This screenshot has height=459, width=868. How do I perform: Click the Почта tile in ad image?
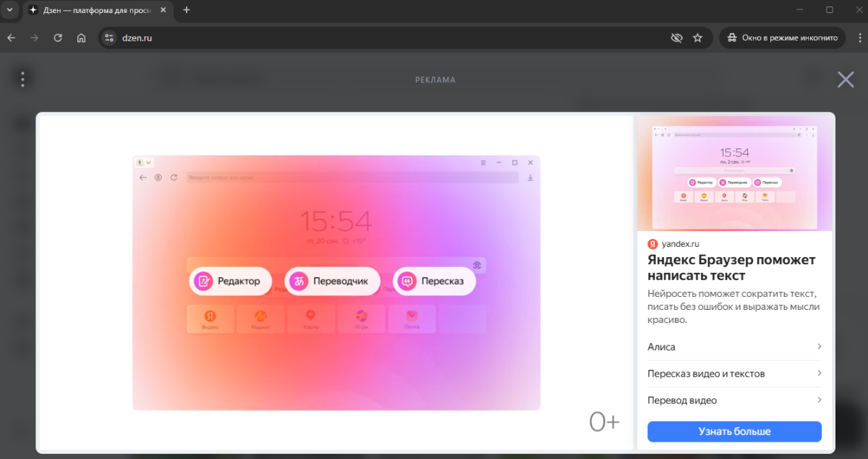click(x=412, y=319)
